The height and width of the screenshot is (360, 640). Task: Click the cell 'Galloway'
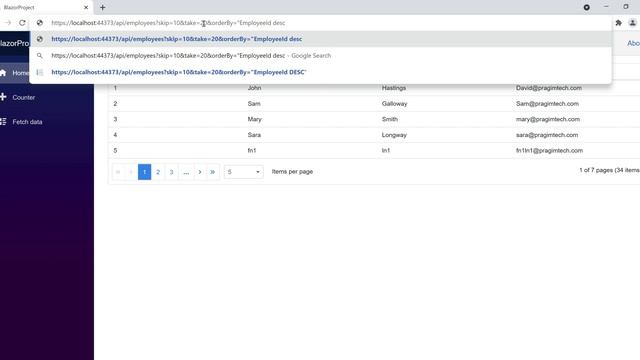(x=394, y=104)
